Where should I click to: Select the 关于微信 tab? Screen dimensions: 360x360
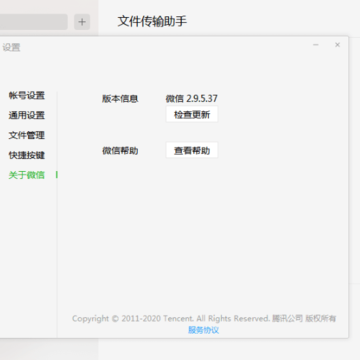click(x=27, y=175)
